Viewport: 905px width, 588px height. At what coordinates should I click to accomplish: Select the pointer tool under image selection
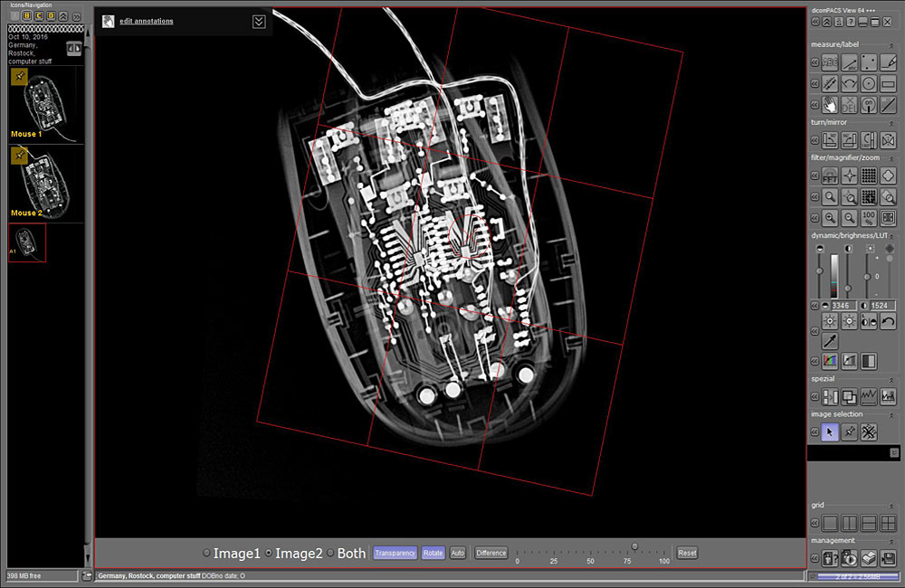coord(830,432)
